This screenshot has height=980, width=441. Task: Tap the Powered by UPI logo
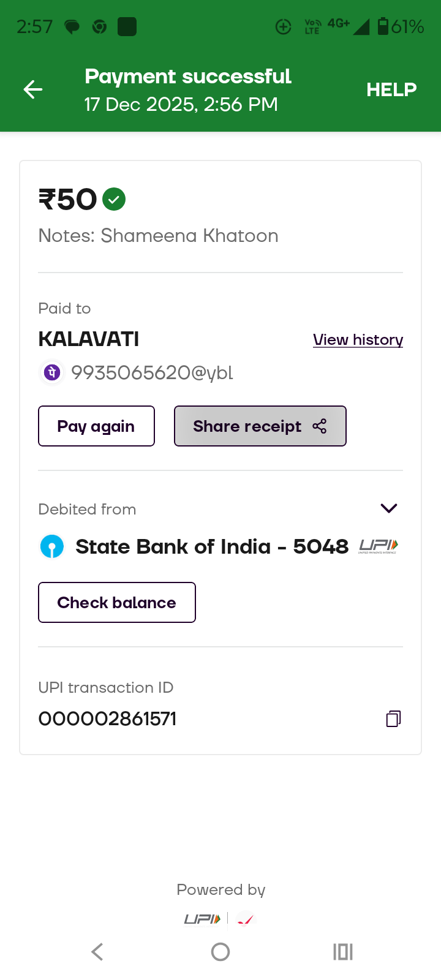point(202,919)
